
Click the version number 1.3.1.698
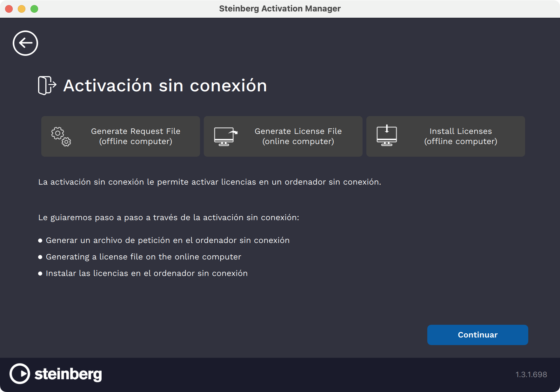tap(531, 375)
